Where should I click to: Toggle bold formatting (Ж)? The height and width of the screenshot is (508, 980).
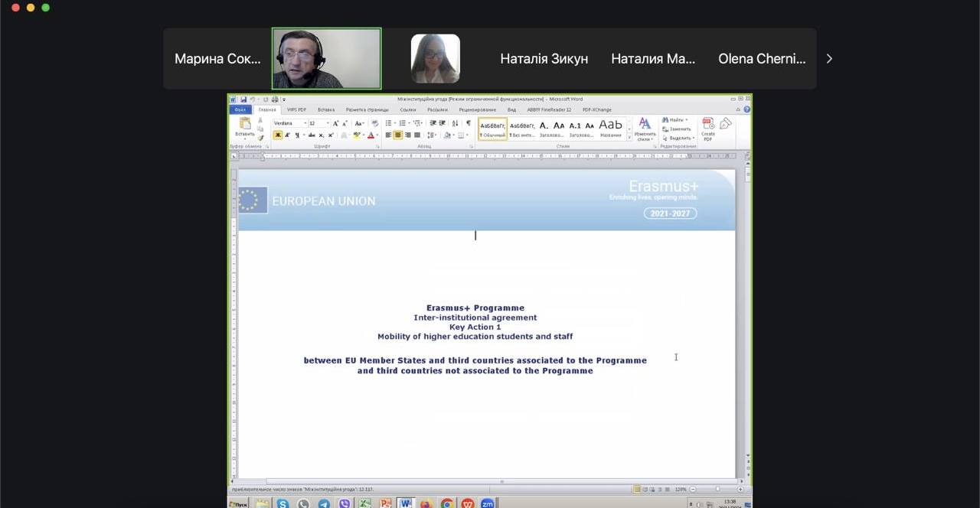278,135
